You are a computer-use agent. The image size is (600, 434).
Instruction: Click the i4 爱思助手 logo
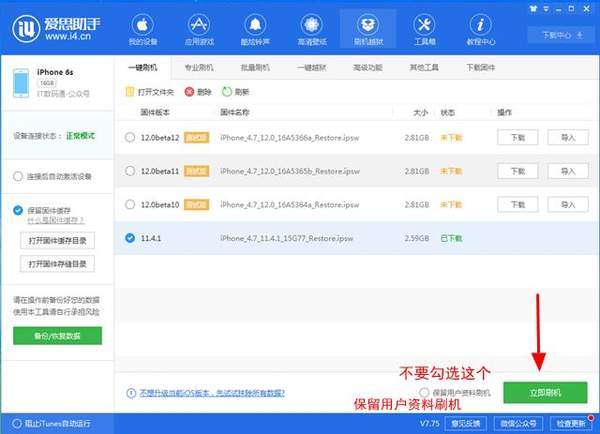click(56, 28)
